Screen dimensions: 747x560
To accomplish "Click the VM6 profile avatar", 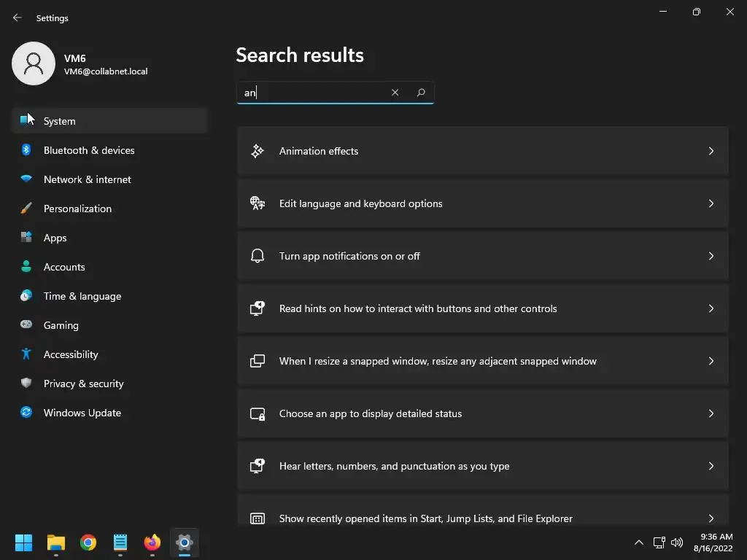I will tap(34, 63).
